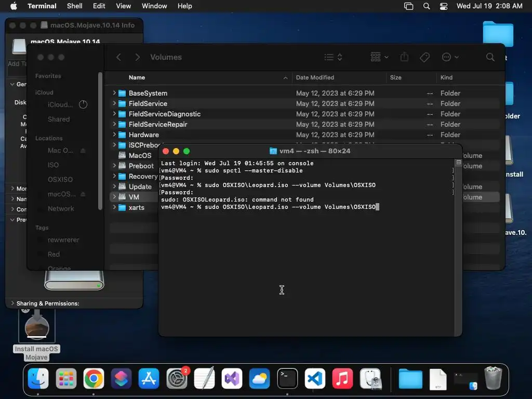
Task: Open TextEdit from the Dock
Action: (x=204, y=378)
